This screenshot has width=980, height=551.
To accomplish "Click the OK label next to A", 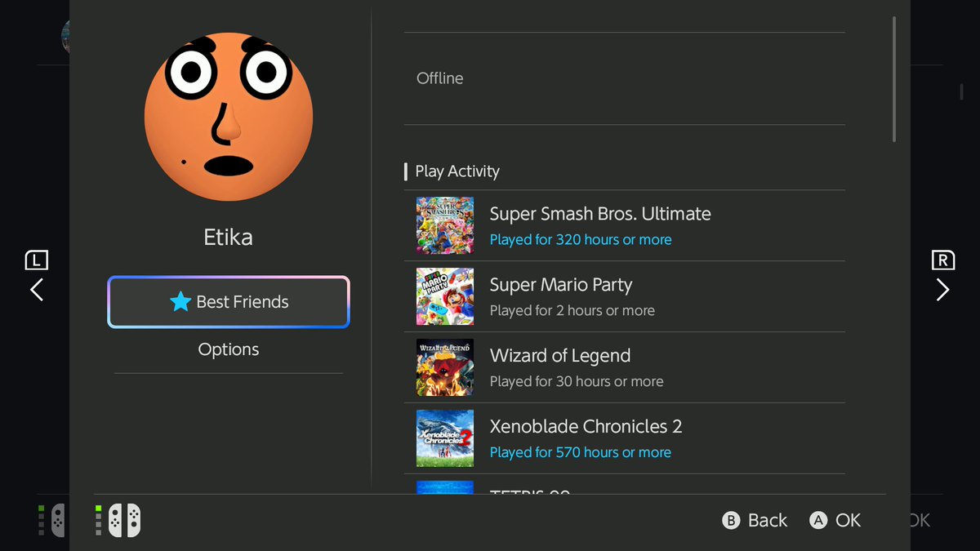I will (x=849, y=521).
